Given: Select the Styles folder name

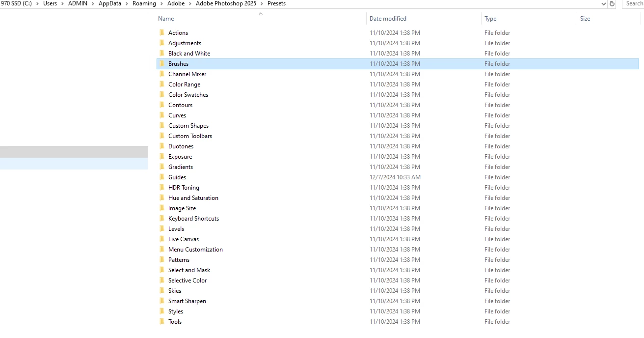Looking at the screenshot, I should coord(176,311).
